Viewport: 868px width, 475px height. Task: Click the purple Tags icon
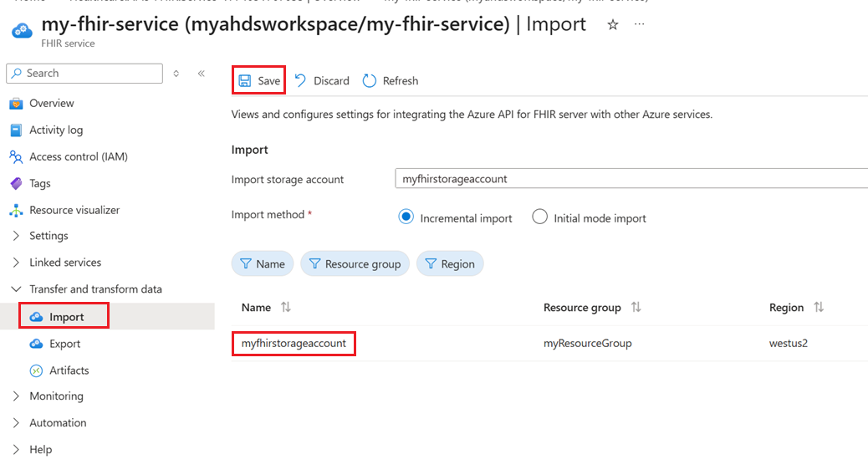click(x=16, y=183)
